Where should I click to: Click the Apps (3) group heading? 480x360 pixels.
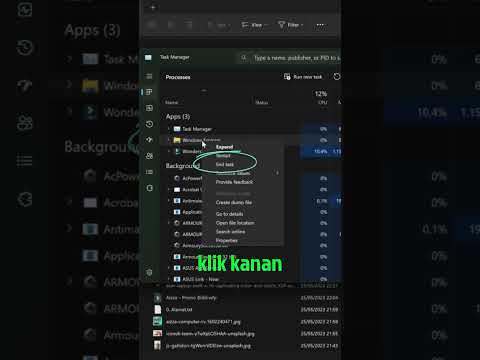[x=178, y=117]
